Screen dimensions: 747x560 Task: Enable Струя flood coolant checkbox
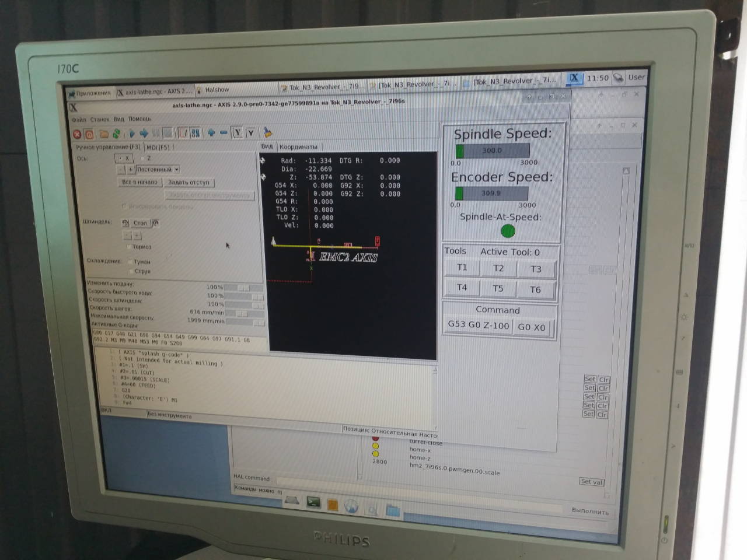click(x=139, y=271)
